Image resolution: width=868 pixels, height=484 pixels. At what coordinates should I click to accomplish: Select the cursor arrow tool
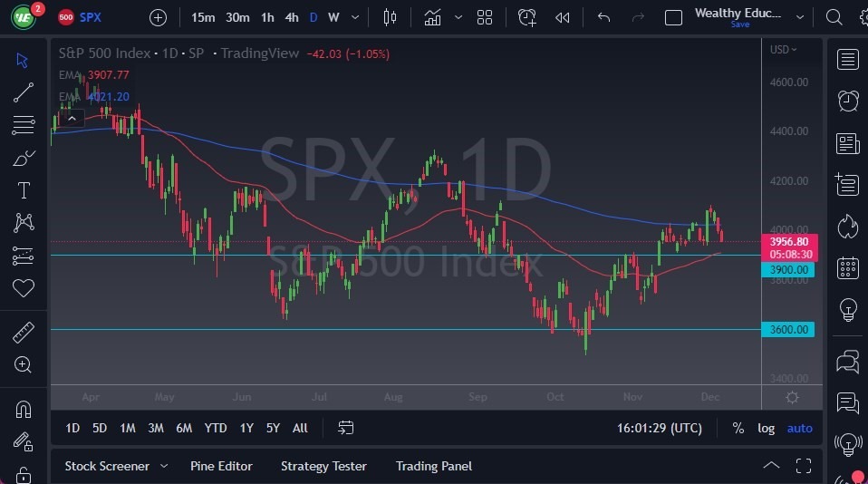pyautogui.click(x=23, y=60)
